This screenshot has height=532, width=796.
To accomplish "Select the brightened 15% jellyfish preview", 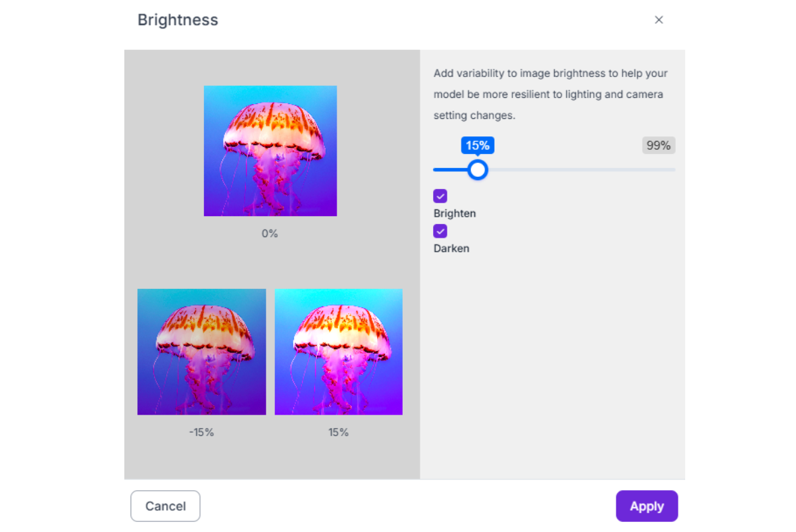I will (339, 352).
